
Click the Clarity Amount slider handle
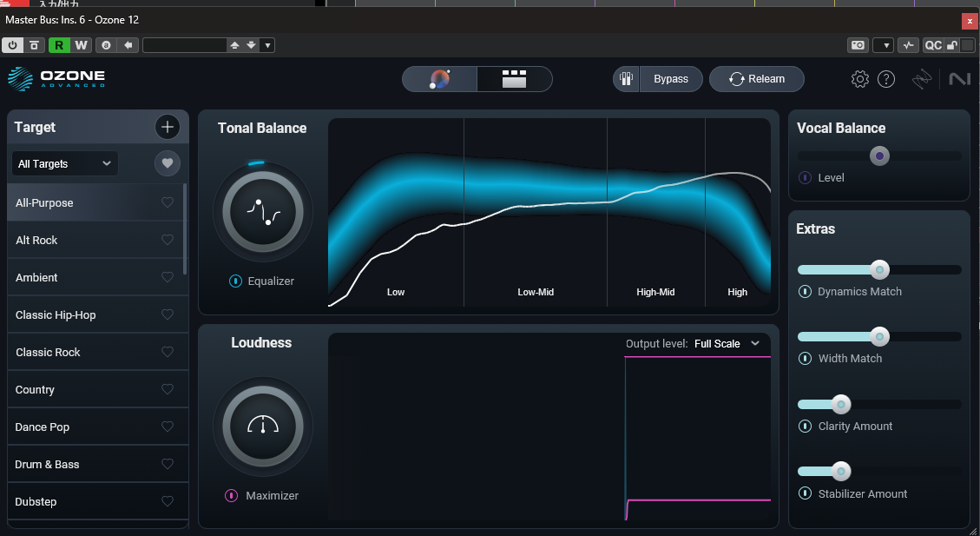click(840, 404)
